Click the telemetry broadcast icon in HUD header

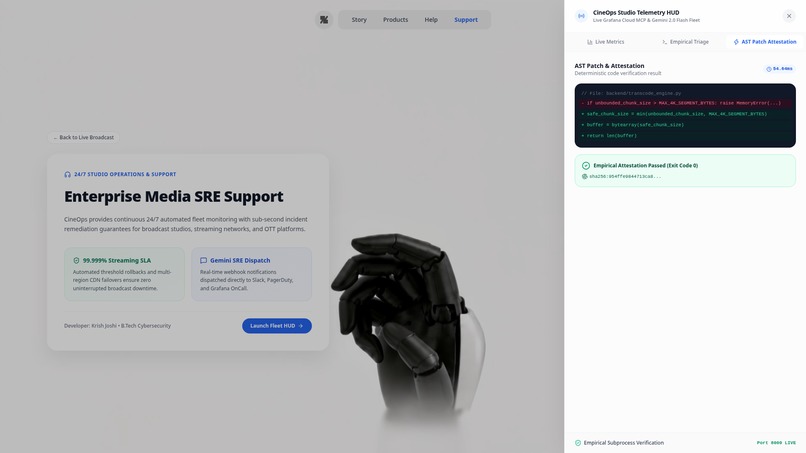581,16
